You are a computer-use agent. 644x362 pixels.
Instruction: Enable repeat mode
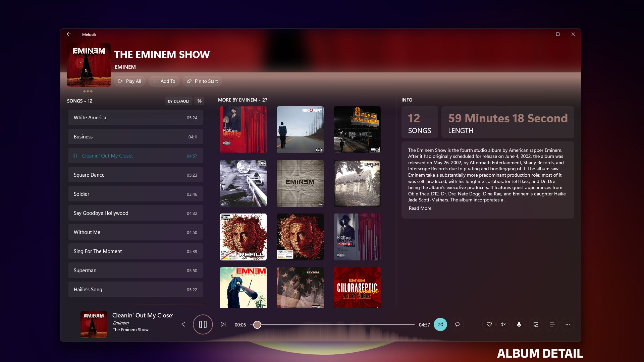coord(457,324)
